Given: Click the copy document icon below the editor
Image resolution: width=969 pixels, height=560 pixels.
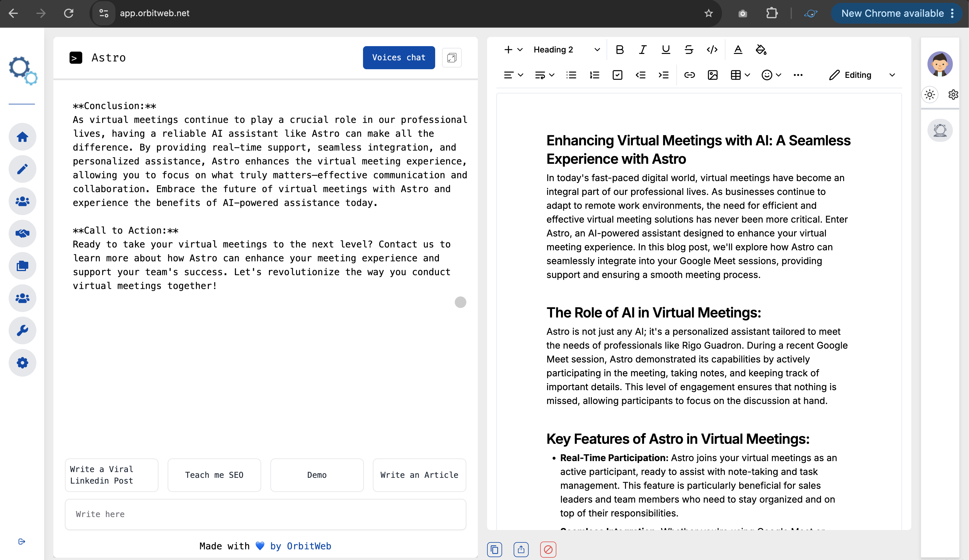Looking at the screenshot, I should 495,550.
